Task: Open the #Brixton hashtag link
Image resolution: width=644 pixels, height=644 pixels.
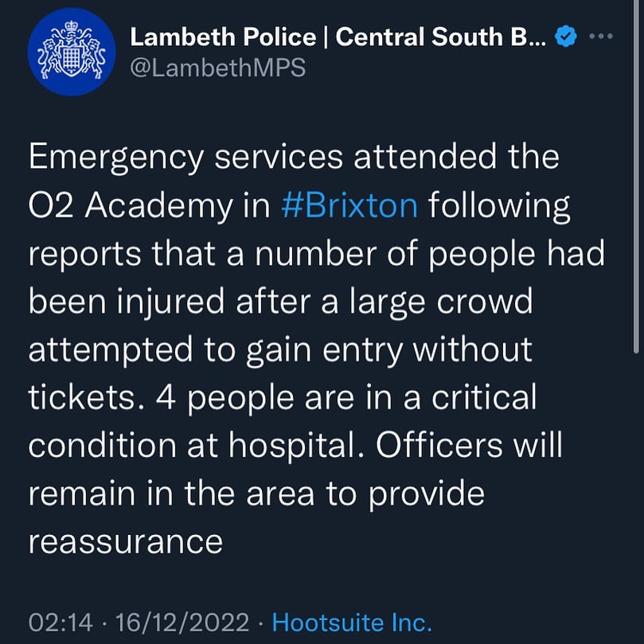Action: coord(349,205)
